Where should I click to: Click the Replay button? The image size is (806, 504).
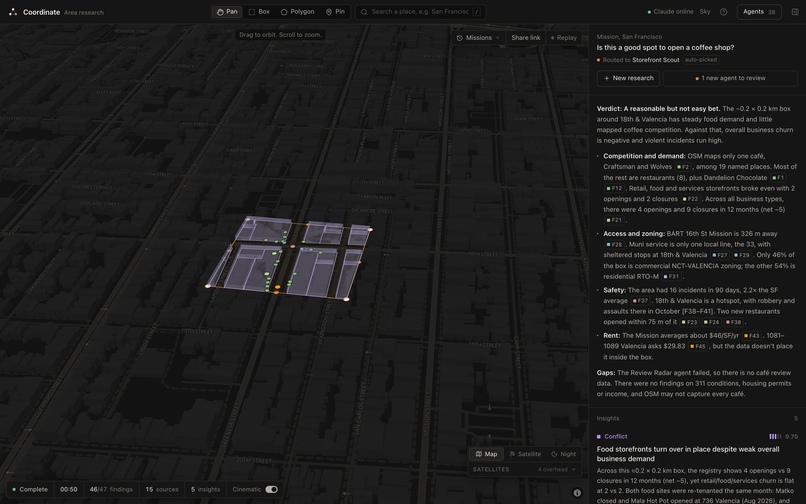coord(564,38)
